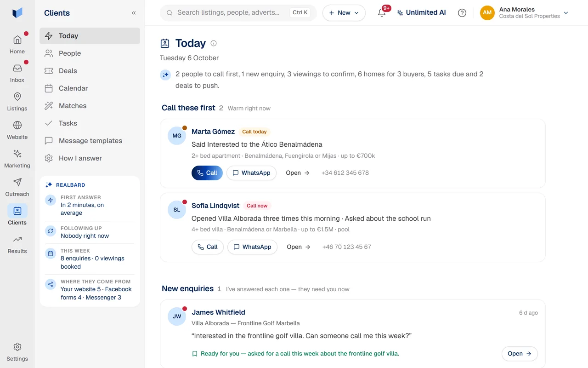The height and width of the screenshot is (368, 588).
Task: Click Sofia Lindqvist phone number +46 70
Action: pos(347,247)
